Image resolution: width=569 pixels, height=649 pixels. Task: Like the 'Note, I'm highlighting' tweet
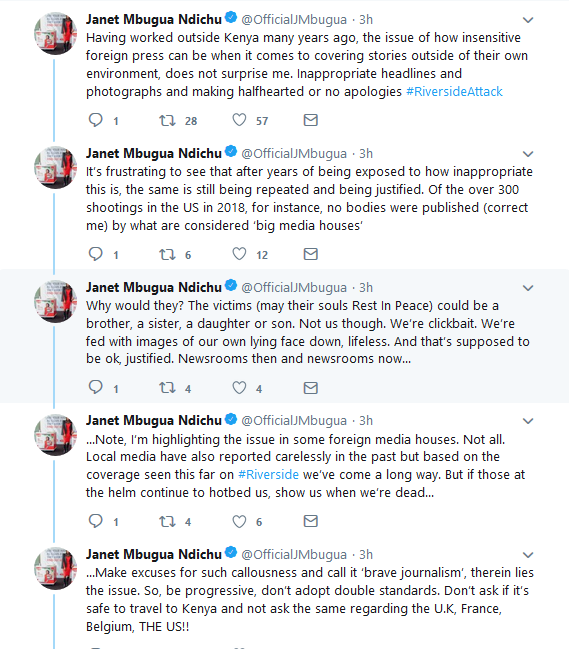(x=239, y=521)
